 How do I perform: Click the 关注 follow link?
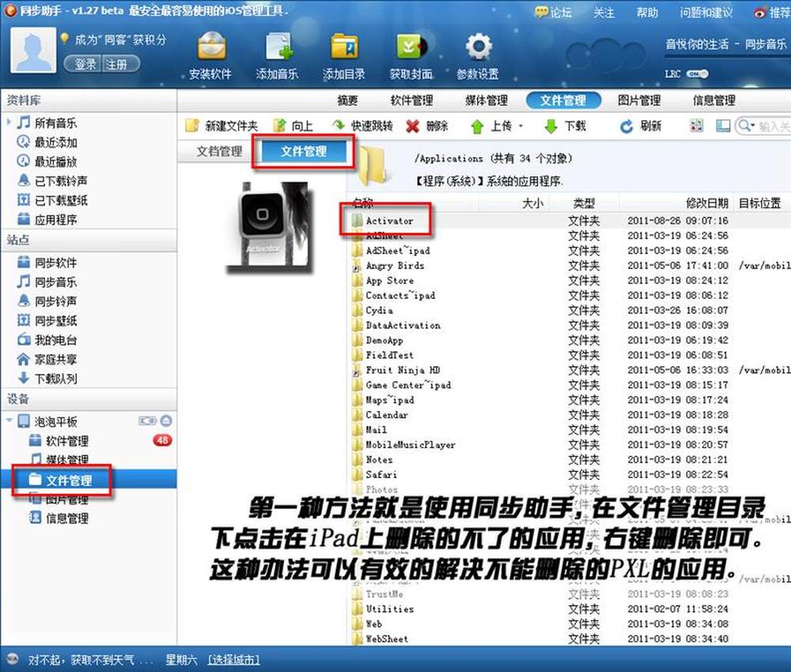coord(604,12)
